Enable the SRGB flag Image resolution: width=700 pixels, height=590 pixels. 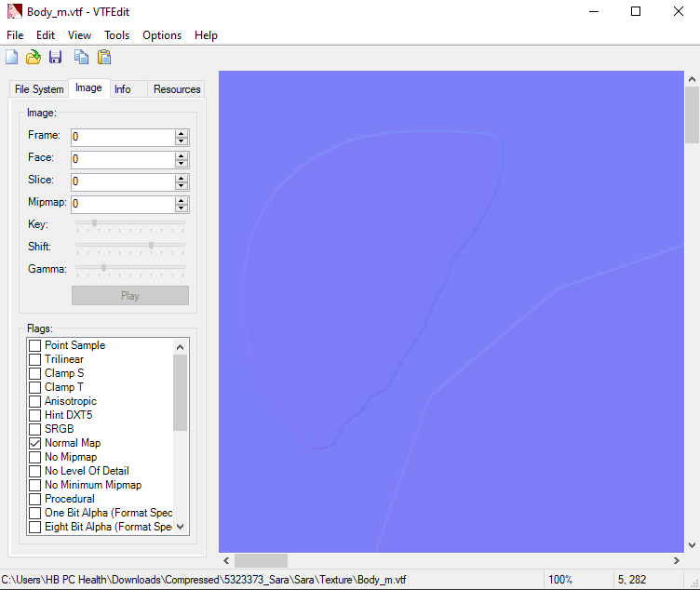pyautogui.click(x=34, y=429)
